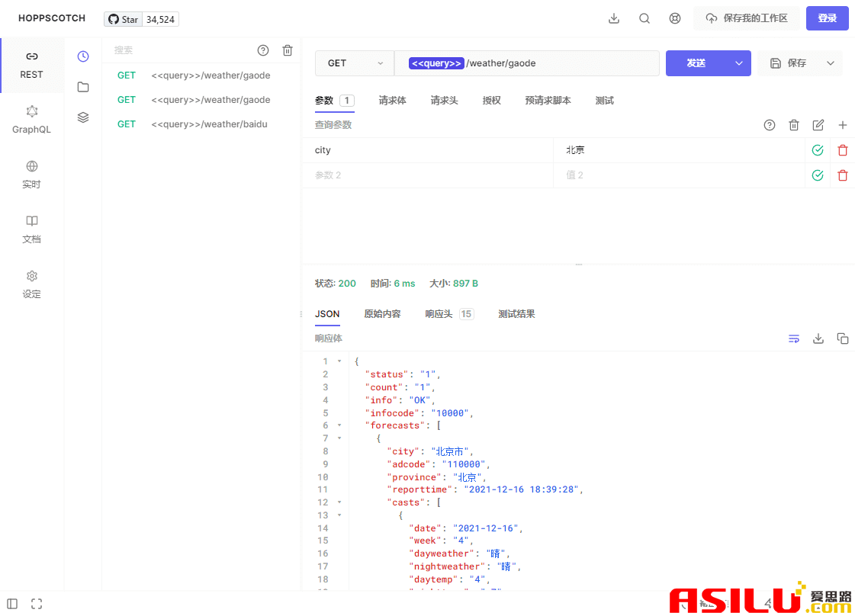The height and width of the screenshot is (616, 855).
Task: Click the 保存 save button
Action: 789,63
